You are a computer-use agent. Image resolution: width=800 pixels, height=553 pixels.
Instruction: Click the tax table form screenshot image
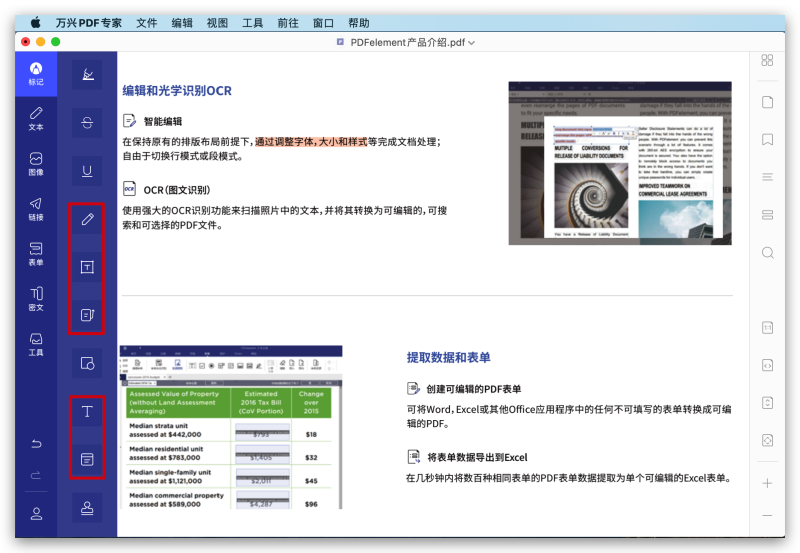(231, 427)
